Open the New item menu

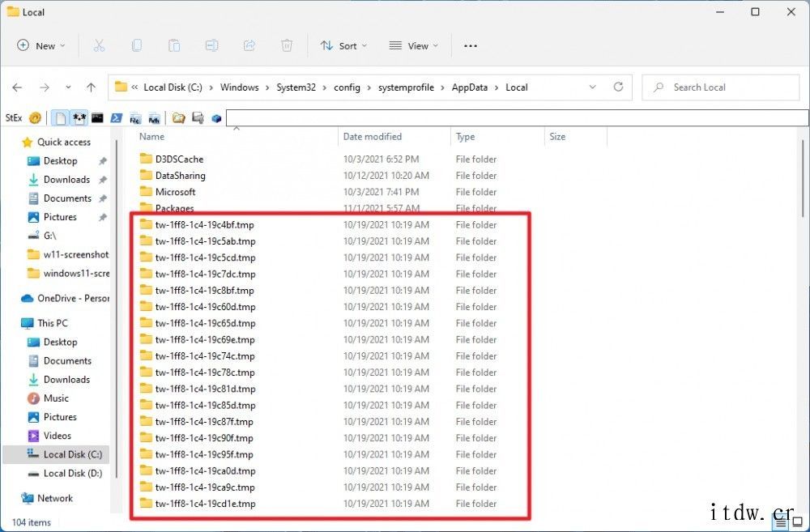pyautogui.click(x=40, y=46)
